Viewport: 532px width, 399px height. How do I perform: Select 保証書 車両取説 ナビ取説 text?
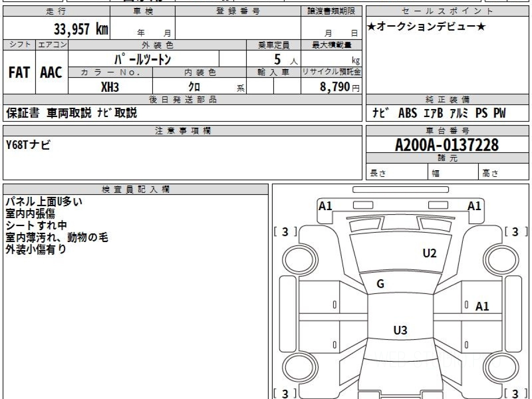coord(71,113)
